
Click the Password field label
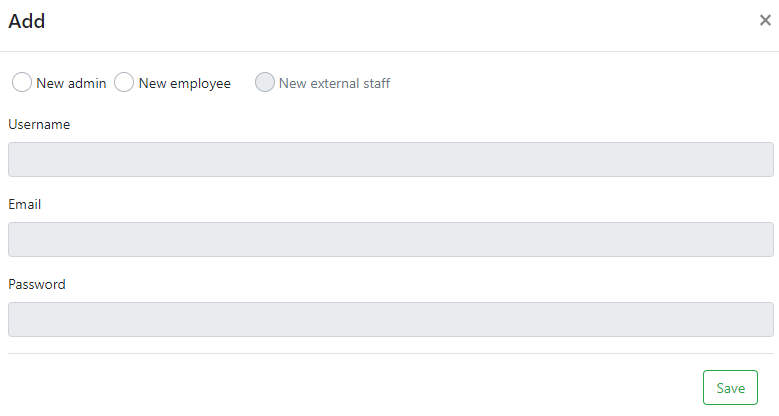pos(37,284)
